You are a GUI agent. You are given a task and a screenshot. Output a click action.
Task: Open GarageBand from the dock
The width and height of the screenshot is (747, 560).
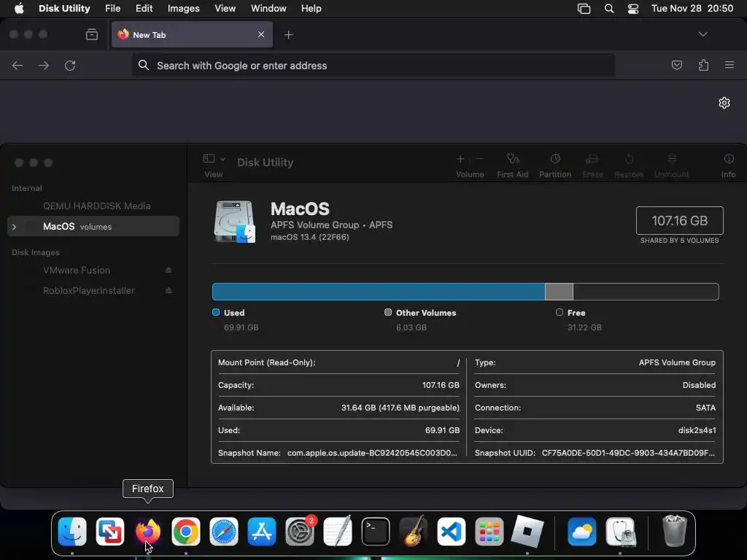pyautogui.click(x=413, y=532)
